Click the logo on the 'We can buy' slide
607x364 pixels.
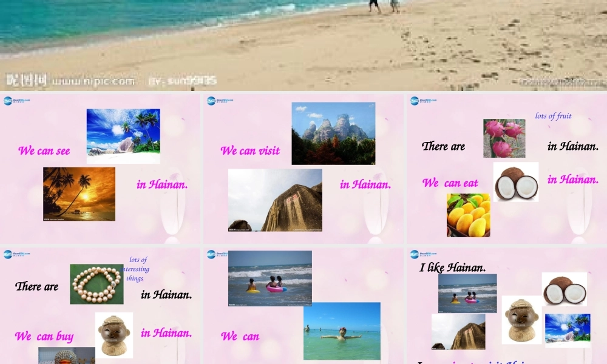[x=16, y=254]
